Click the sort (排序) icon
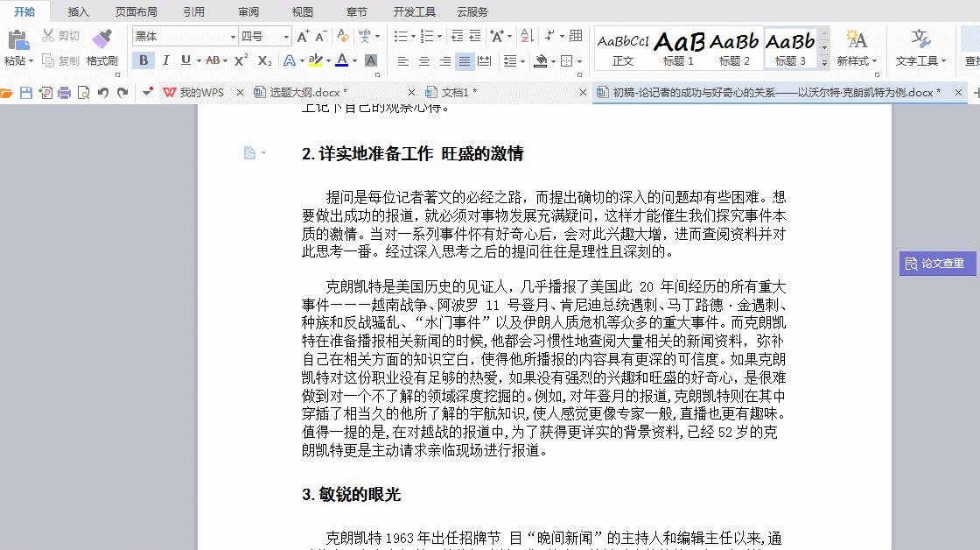Viewport: 980px width, 550px height. (x=527, y=37)
